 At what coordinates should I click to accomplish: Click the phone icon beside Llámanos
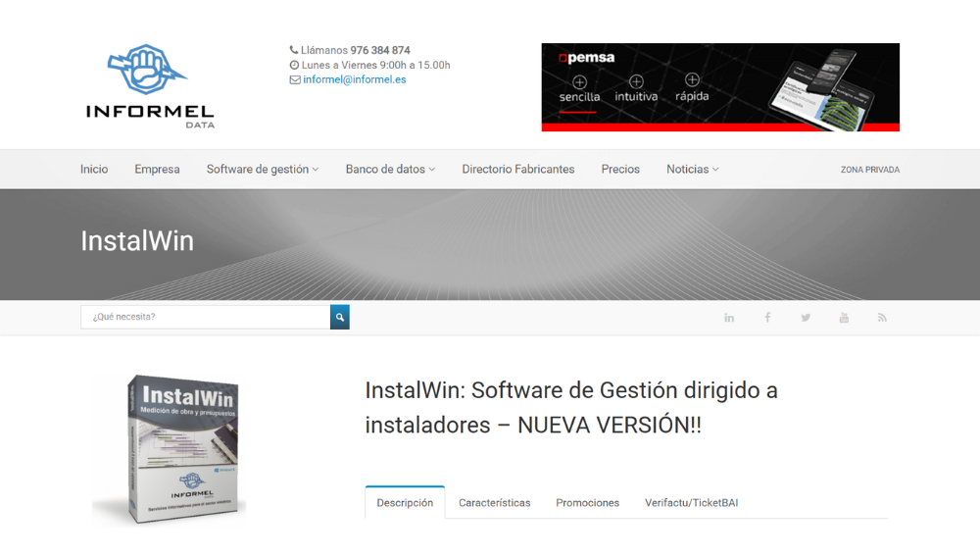tap(294, 50)
